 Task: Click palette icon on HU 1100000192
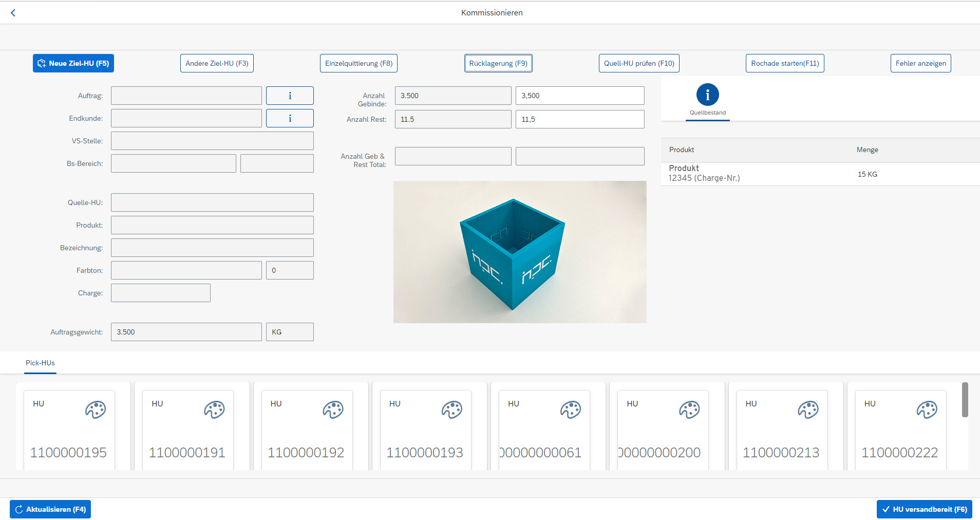click(333, 410)
